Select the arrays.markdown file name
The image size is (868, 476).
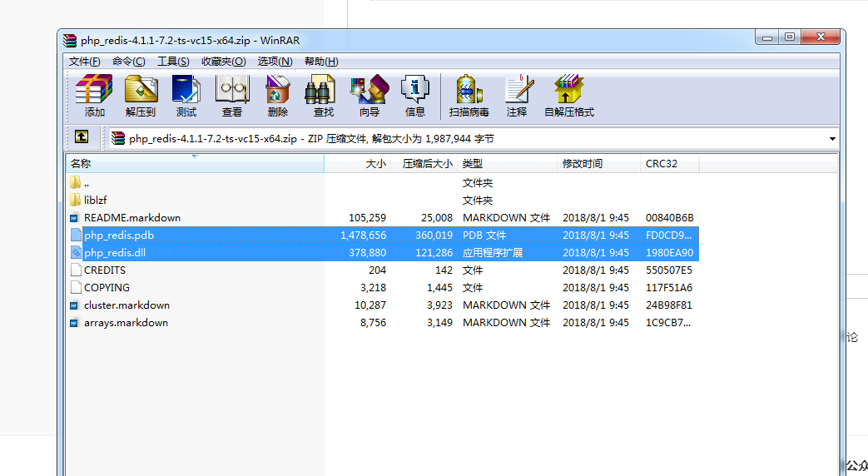pos(126,323)
